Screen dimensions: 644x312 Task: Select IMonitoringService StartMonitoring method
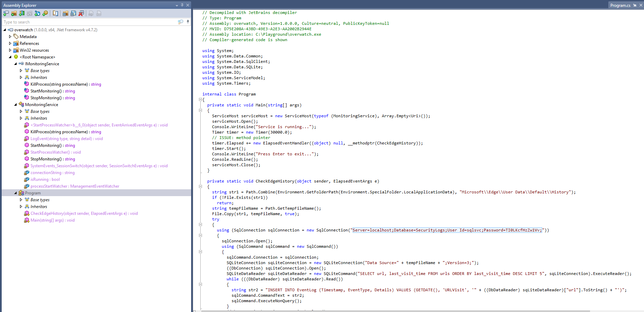click(53, 91)
